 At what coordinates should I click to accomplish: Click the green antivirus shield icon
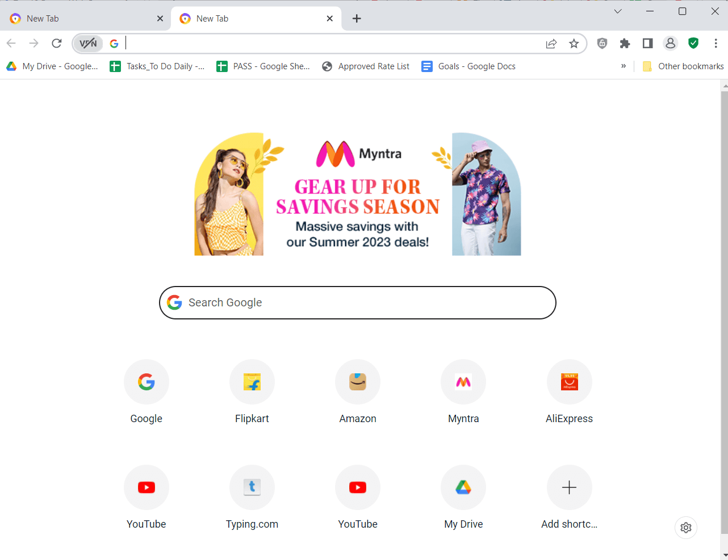pyautogui.click(x=693, y=43)
